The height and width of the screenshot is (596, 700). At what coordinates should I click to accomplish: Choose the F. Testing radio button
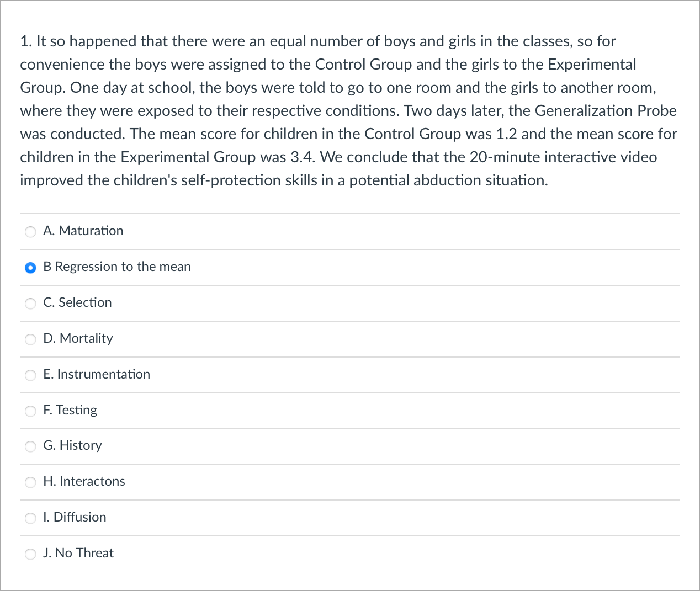click(30, 411)
